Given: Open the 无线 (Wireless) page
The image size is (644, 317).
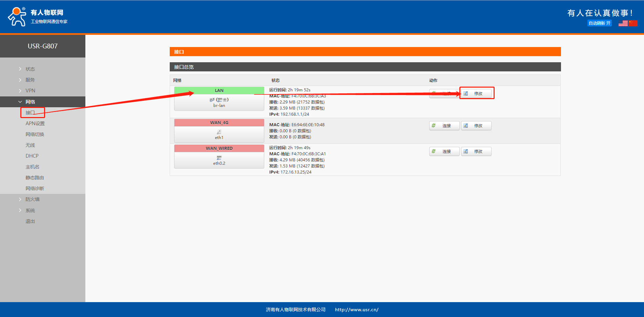Looking at the screenshot, I should pos(30,145).
